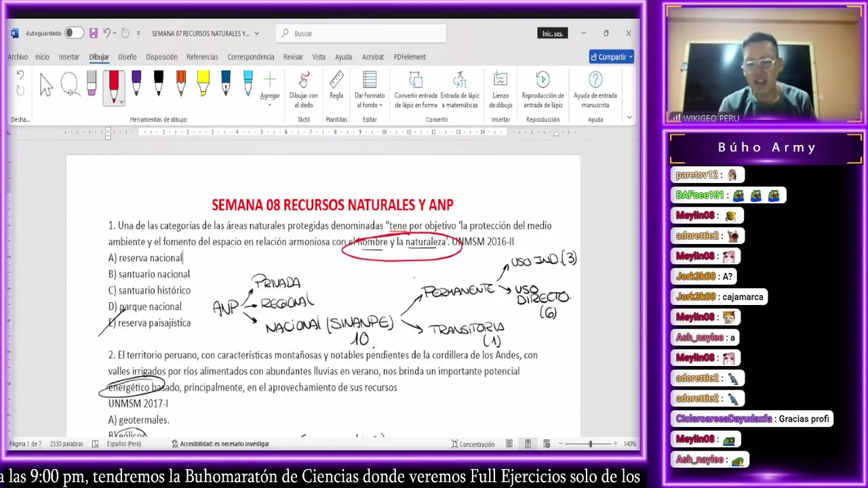Screen dimensions: 868x488
Task: Switch to read mode view icon
Action: click(x=509, y=444)
